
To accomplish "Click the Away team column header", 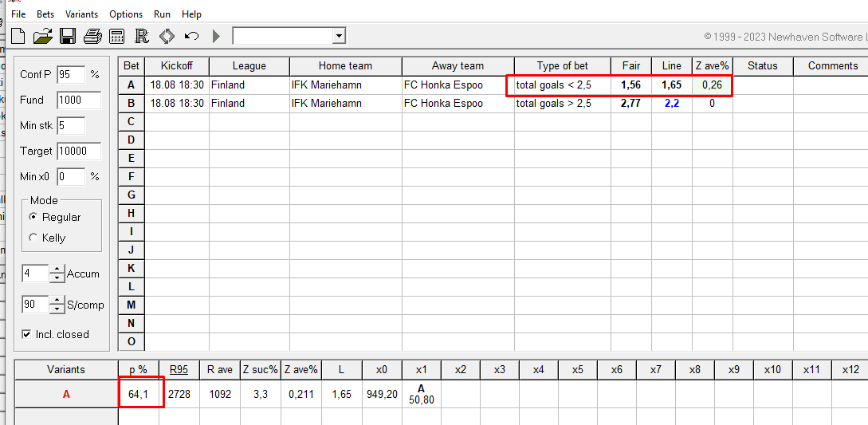I will (458, 66).
